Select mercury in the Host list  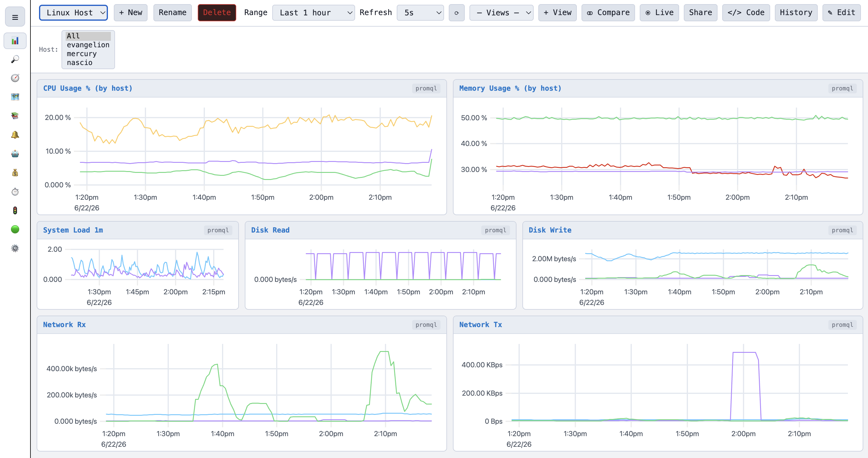pos(88,54)
